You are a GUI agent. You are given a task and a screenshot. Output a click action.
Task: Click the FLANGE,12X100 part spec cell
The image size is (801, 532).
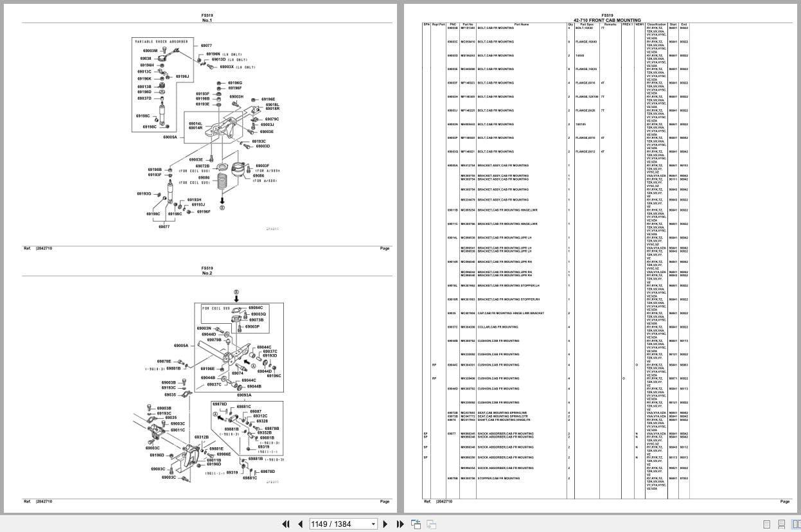pyautogui.click(x=587, y=97)
